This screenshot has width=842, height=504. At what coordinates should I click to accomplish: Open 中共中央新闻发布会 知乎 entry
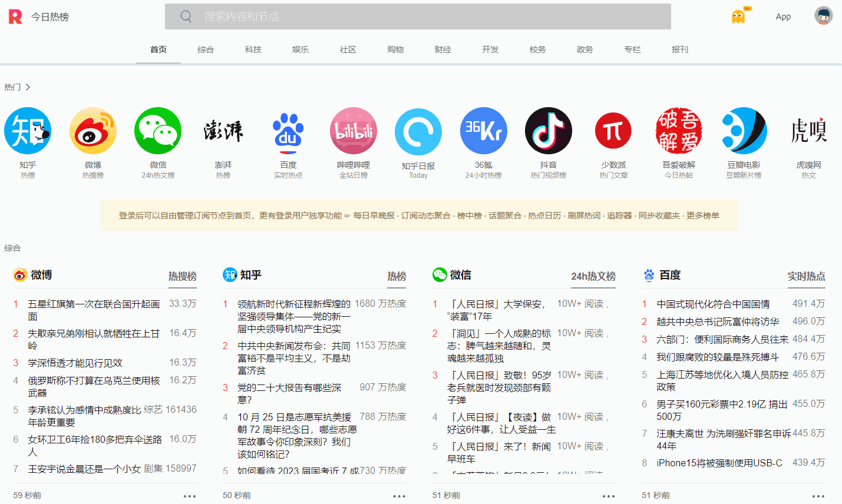[x=294, y=358]
